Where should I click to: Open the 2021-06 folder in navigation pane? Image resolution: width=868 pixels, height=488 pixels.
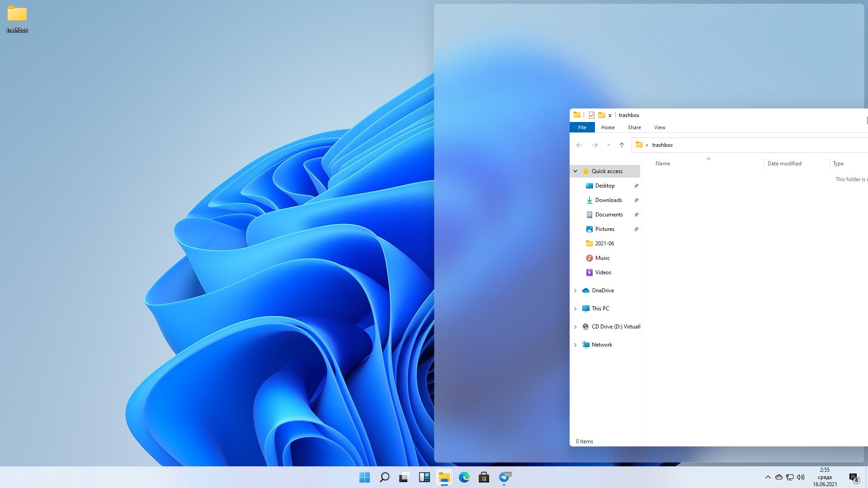pyautogui.click(x=604, y=244)
